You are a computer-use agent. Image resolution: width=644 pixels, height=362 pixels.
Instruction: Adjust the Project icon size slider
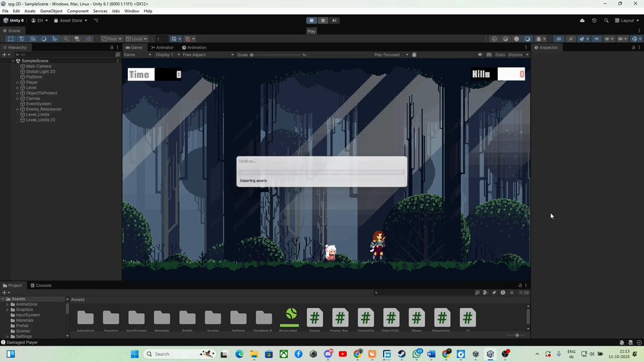point(516,335)
